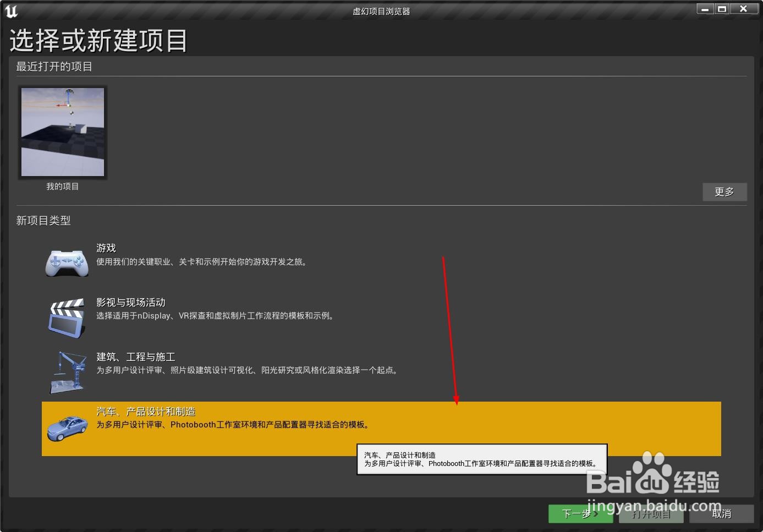
Task: Click the tooltip describing Photobooth templates
Action: point(481,459)
